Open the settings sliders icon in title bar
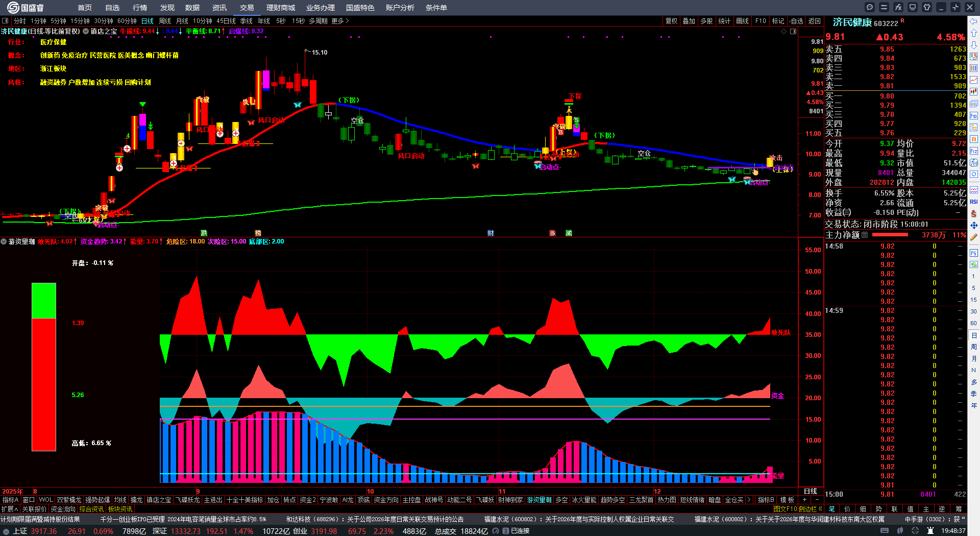This screenshot has width=980, height=536. (x=884, y=7)
